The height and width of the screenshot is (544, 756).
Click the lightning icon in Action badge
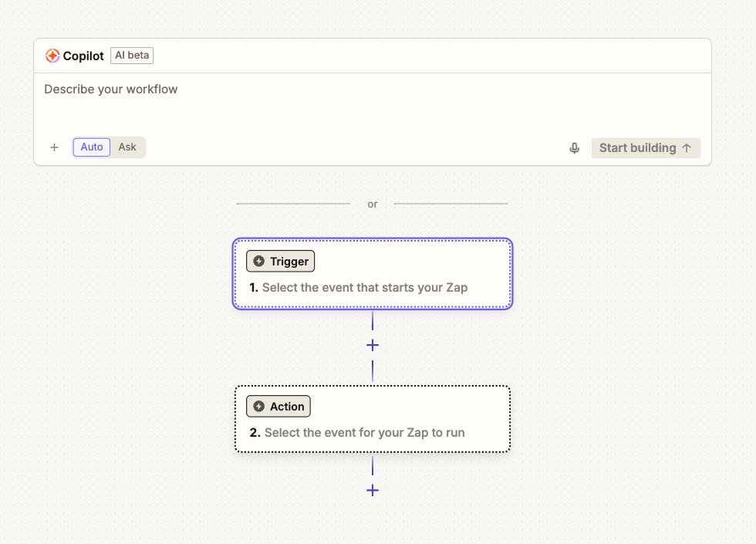point(258,407)
